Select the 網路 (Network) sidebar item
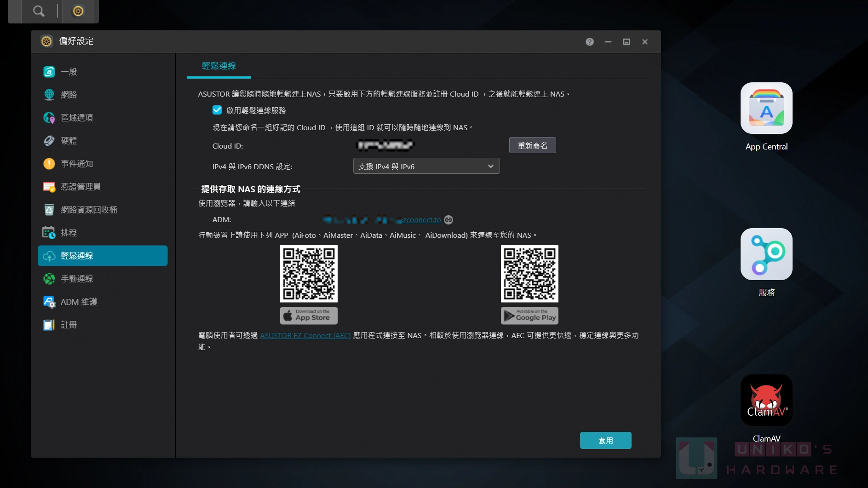This screenshot has height=488, width=868. point(103,95)
